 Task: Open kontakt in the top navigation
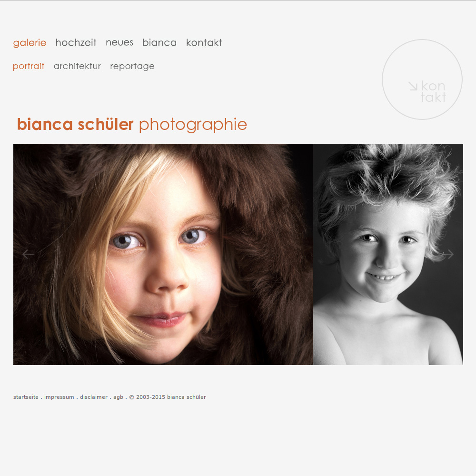coord(204,42)
